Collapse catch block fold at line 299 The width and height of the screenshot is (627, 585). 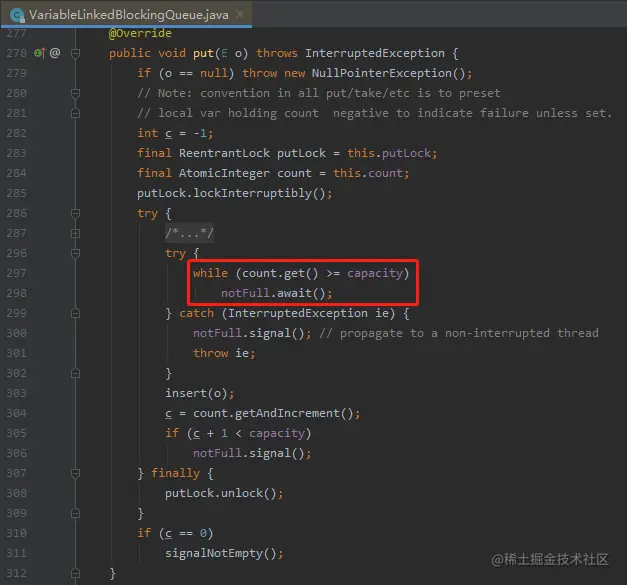tap(75, 313)
